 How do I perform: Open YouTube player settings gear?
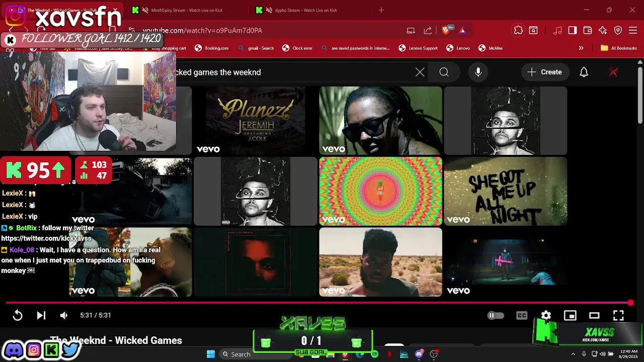pyautogui.click(x=546, y=315)
